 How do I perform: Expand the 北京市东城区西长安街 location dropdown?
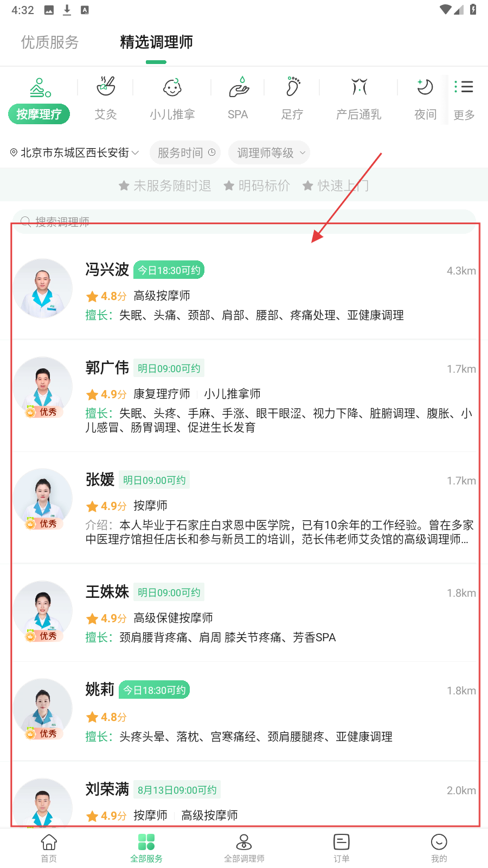(75, 153)
